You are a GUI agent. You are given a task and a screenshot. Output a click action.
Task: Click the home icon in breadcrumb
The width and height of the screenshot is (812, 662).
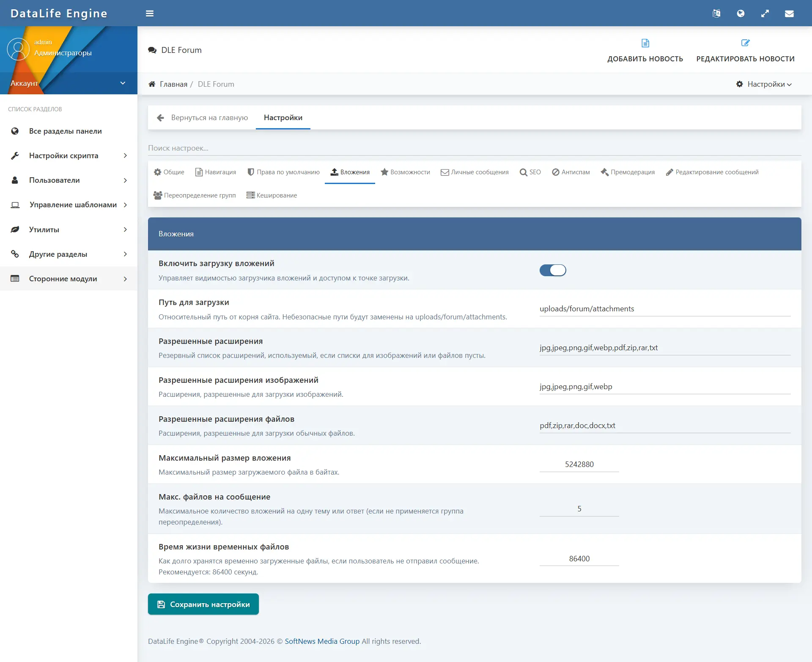point(152,84)
